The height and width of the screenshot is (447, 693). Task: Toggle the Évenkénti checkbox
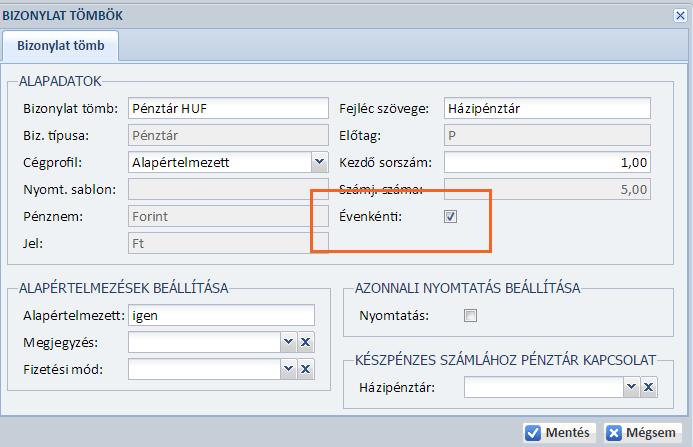(x=451, y=216)
